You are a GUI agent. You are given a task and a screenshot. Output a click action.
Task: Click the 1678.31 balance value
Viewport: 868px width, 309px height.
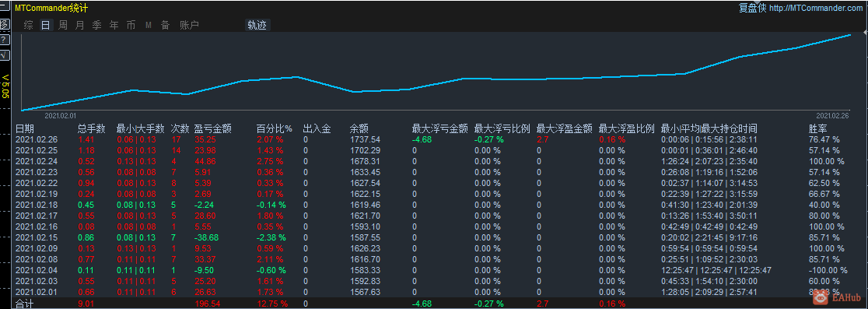pos(365,161)
